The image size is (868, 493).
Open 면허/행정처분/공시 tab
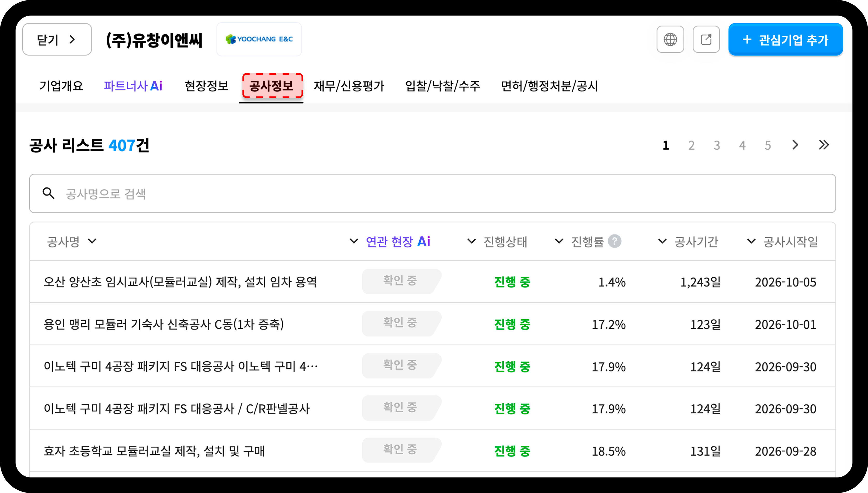549,86
